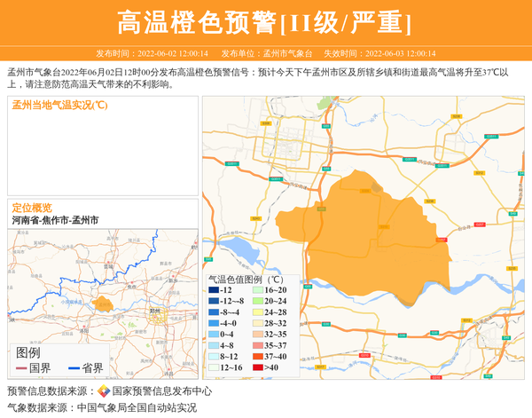Click the 发布单位:孟州市气象台 text
532x418 pixels.
[267, 53]
